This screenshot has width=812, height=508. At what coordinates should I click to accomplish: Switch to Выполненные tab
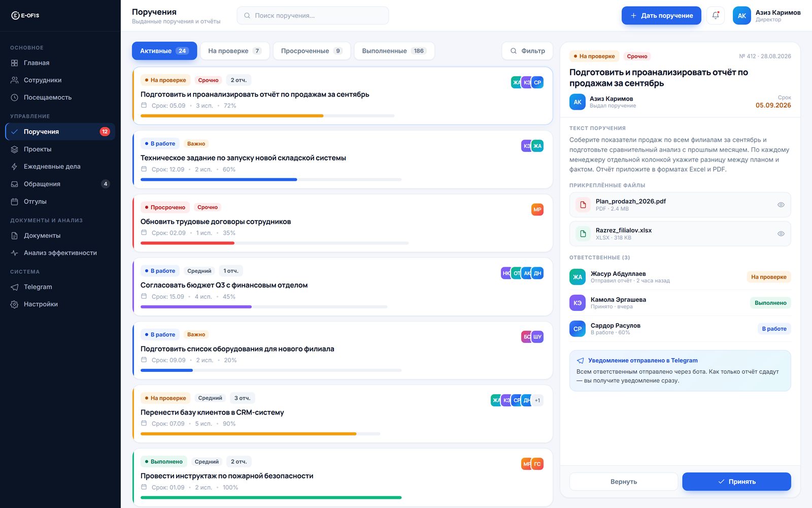394,51
